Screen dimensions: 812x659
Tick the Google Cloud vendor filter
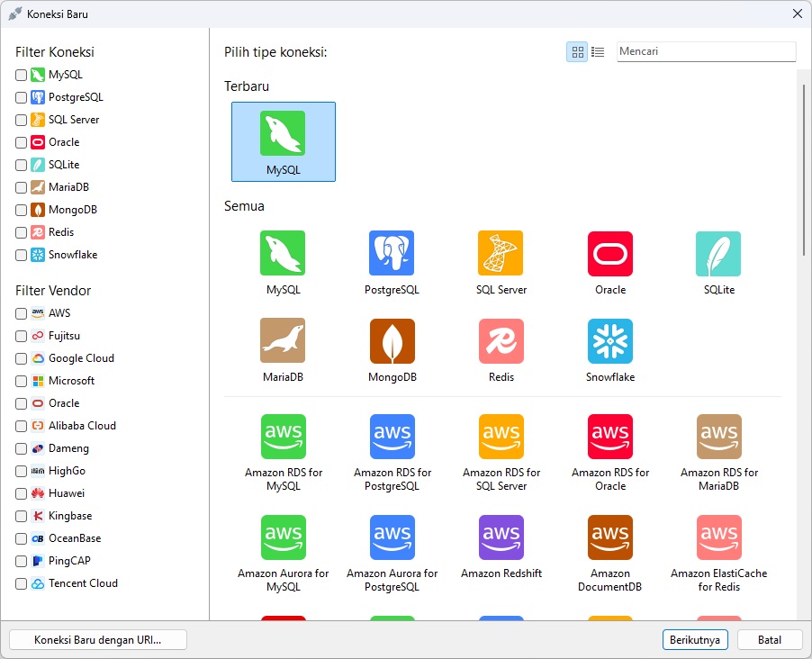[x=22, y=358]
